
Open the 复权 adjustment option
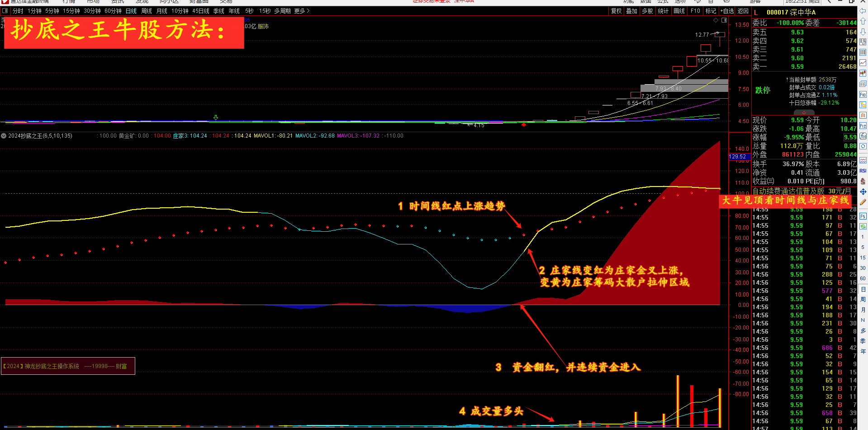pos(617,11)
